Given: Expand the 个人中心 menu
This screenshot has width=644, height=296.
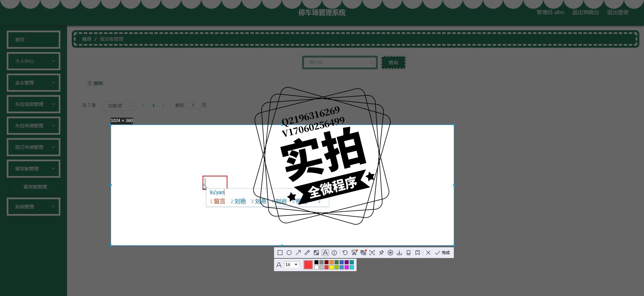Looking at the screenshot, I should point(34,61).
